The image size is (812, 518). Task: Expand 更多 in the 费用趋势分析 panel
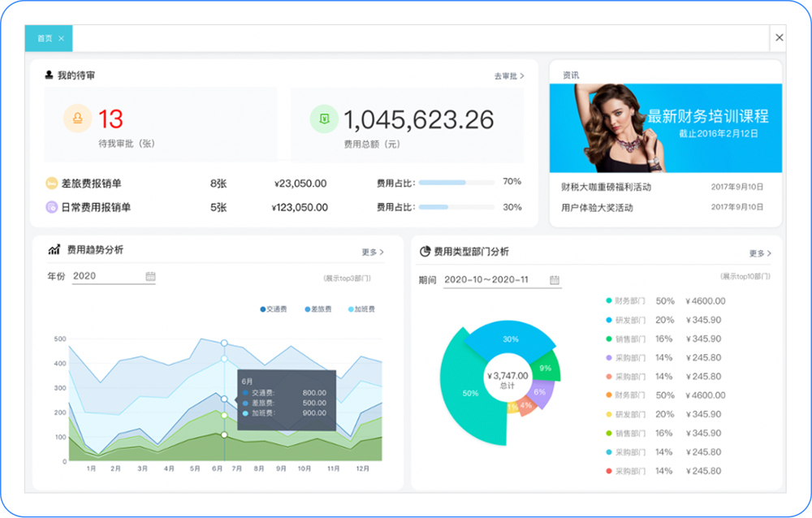coord(373,253)
